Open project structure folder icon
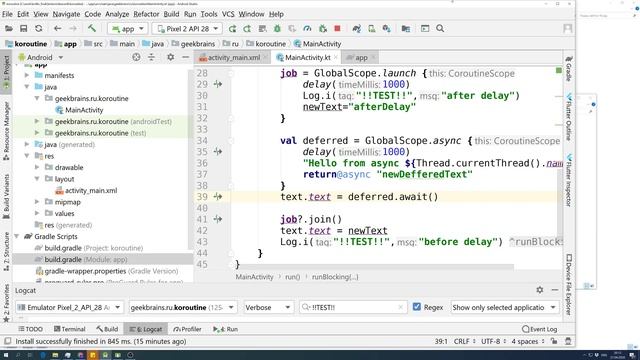 pyautogui.click(x=406, y=29)
